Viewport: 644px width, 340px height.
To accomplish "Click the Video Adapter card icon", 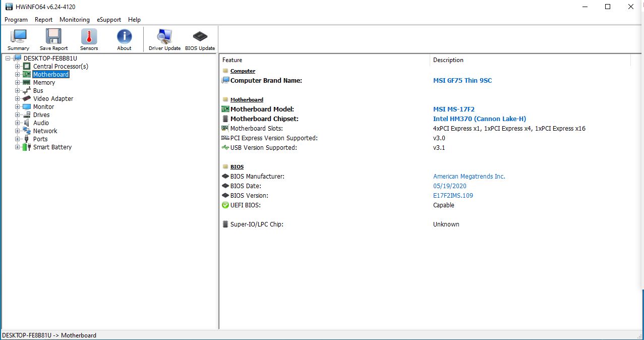I will click(x=27, y=98).
